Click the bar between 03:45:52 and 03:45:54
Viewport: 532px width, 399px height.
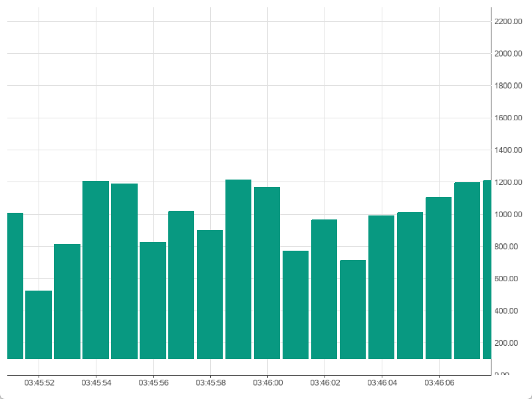67,301
